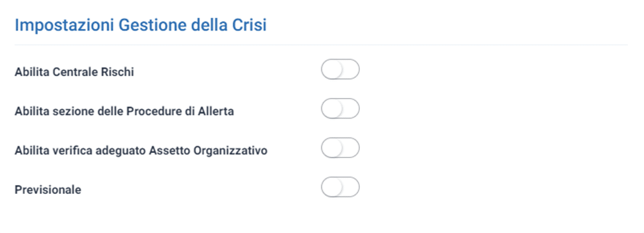Click the round knob of Centrale Rischi switch
This screenshot has height=233, width=644.
click(x=332, y=69)
